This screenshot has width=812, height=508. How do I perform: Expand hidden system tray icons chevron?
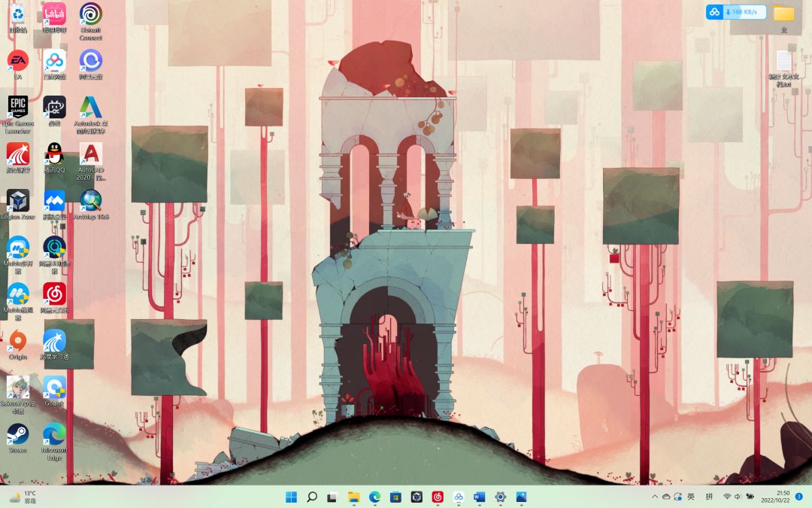click(655, 497)
